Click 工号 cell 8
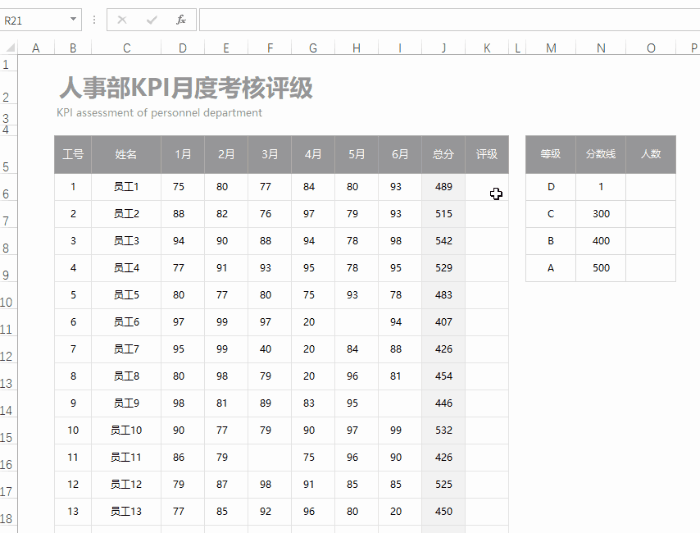700x533 pixels. pos(73,376)
